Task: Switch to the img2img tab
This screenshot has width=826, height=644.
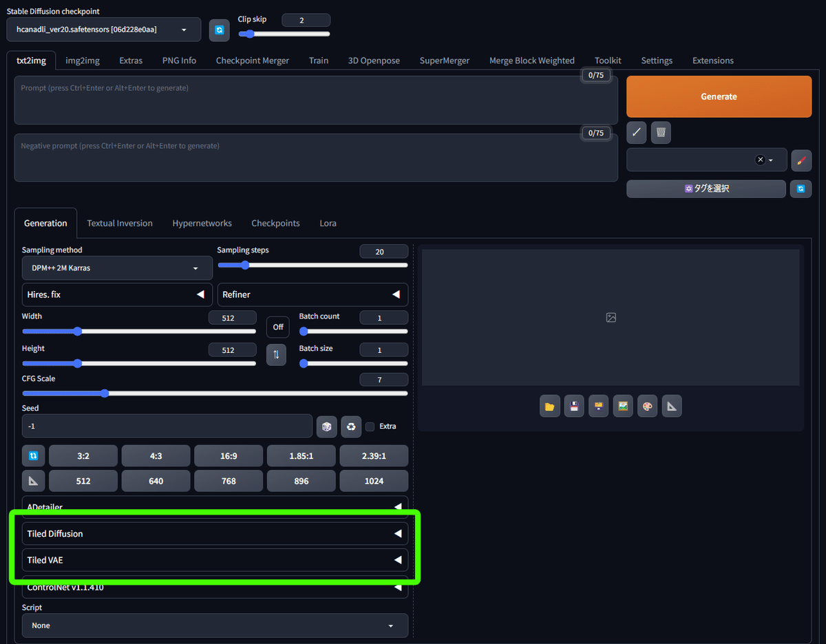Action: click(x=83, y=61)
